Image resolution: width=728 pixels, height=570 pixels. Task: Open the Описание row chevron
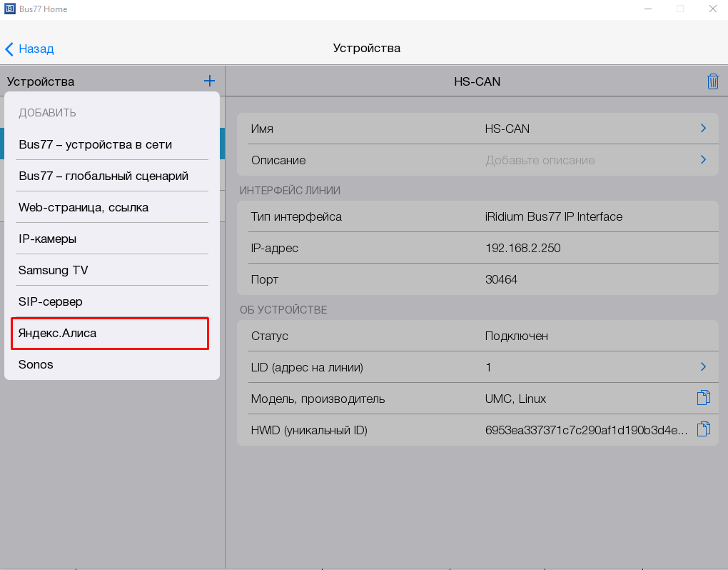point(703,160)
